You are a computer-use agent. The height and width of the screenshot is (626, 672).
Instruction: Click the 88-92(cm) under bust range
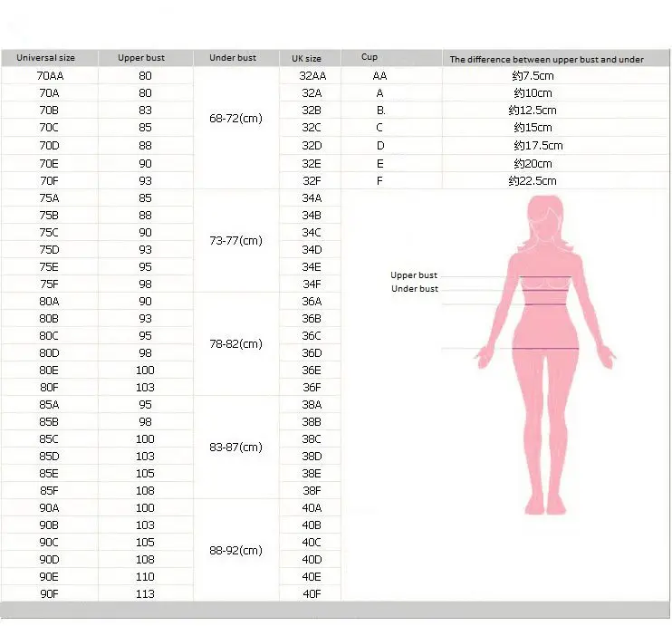click(x=235, y=550)
